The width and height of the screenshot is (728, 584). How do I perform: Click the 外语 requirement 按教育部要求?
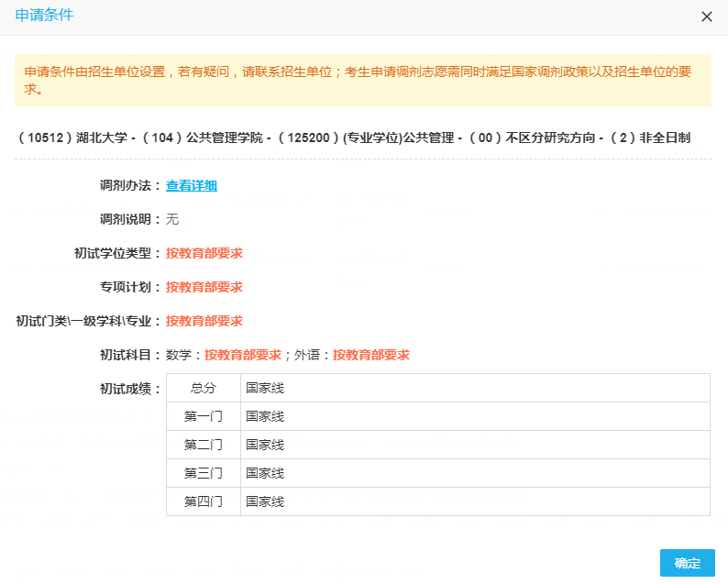[x=370, y=355]
